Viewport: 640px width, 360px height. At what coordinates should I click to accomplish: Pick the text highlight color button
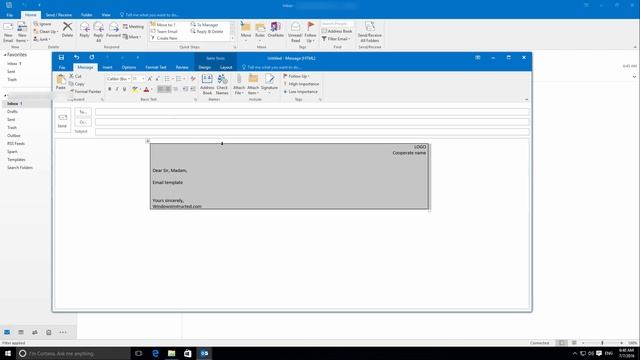pos(135,89)
